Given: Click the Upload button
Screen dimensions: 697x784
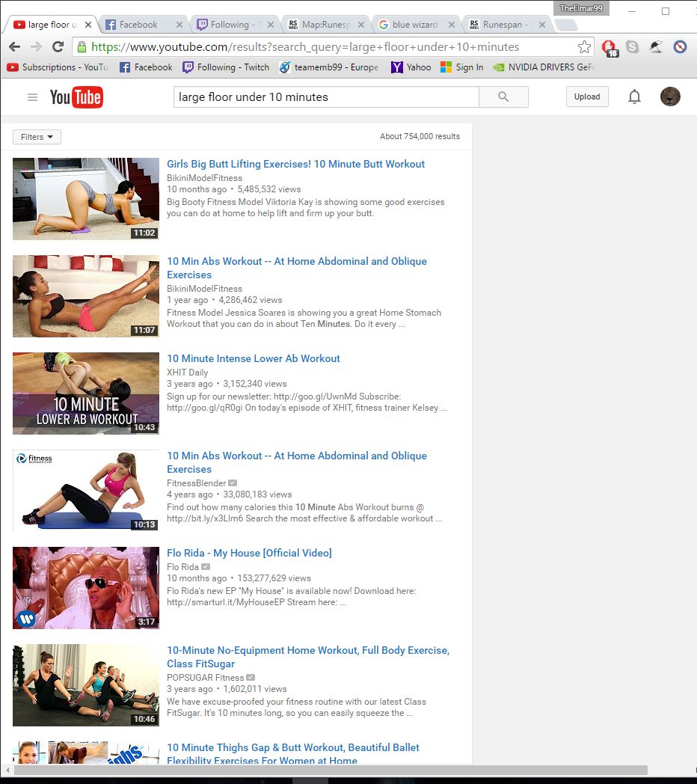Looking at the screenshot, I should tap(587, 97).
